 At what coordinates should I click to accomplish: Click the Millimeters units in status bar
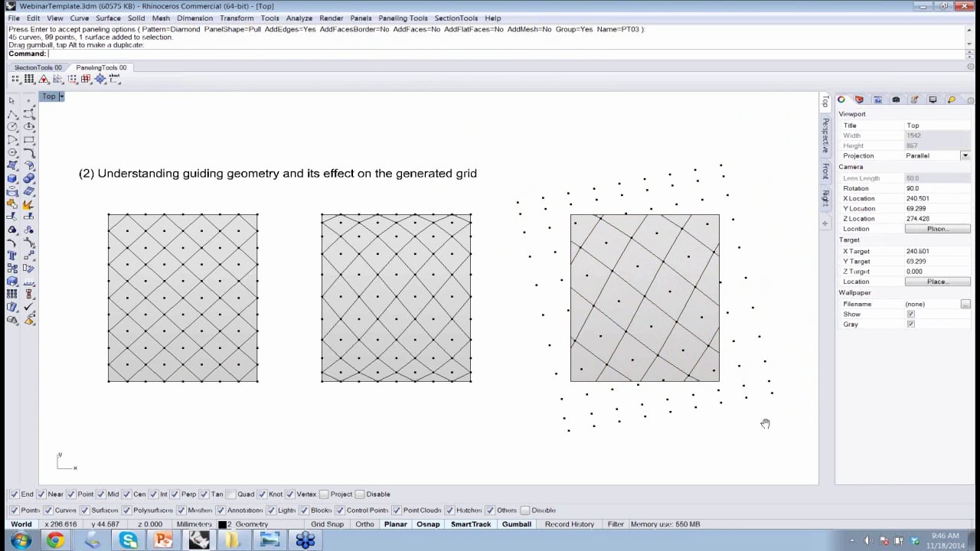194,524
